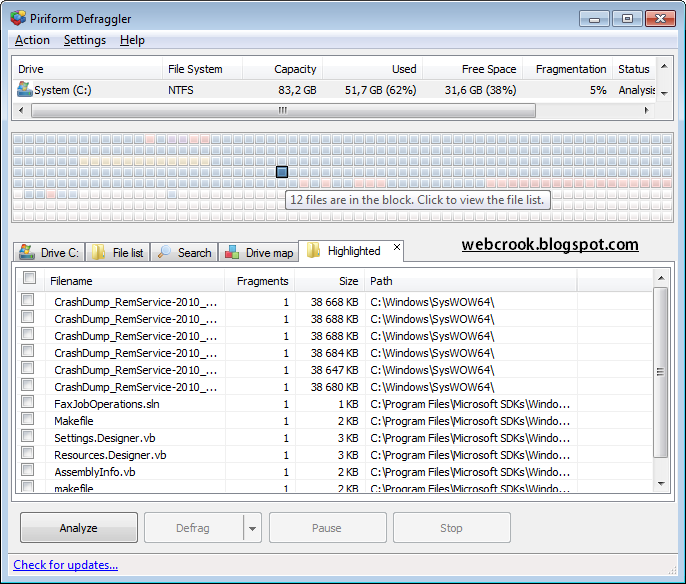Viewport: 686px width, 584px height.
Task: Click the dark highlighted block in drive map
Action: [282, 172]
